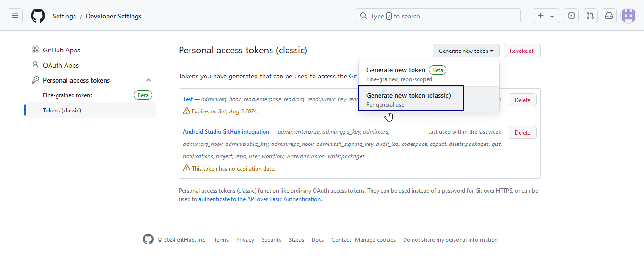Choose fine-grained Generate new token Beta option
Viewport: 644px width, 256px height.
point(429,74)
